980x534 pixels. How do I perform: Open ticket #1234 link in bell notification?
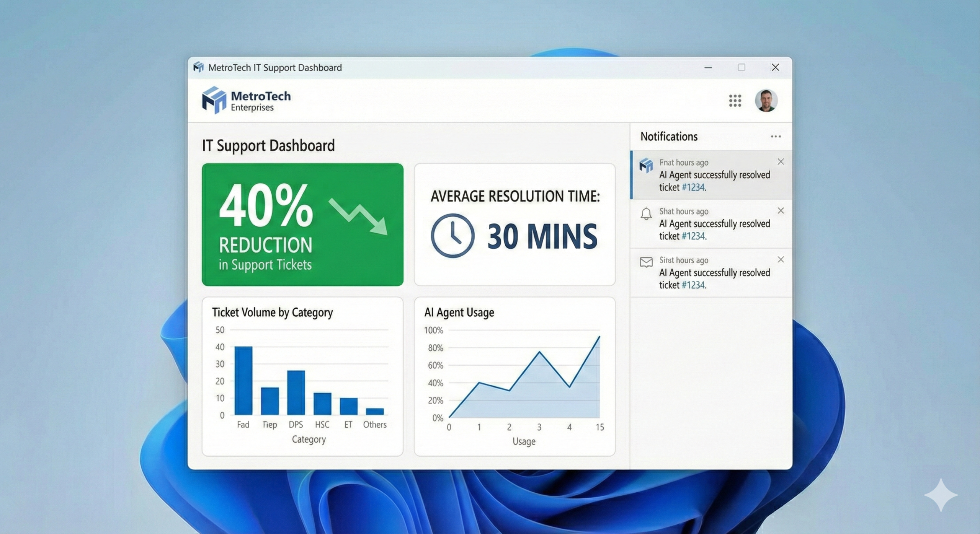click(x=693, y=236)
